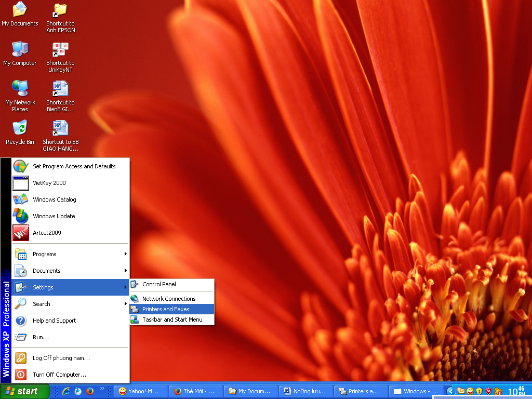Switch to Printers taskbar button
The image size is (532, 399).
pyautogui.click(x=362, y=391)
